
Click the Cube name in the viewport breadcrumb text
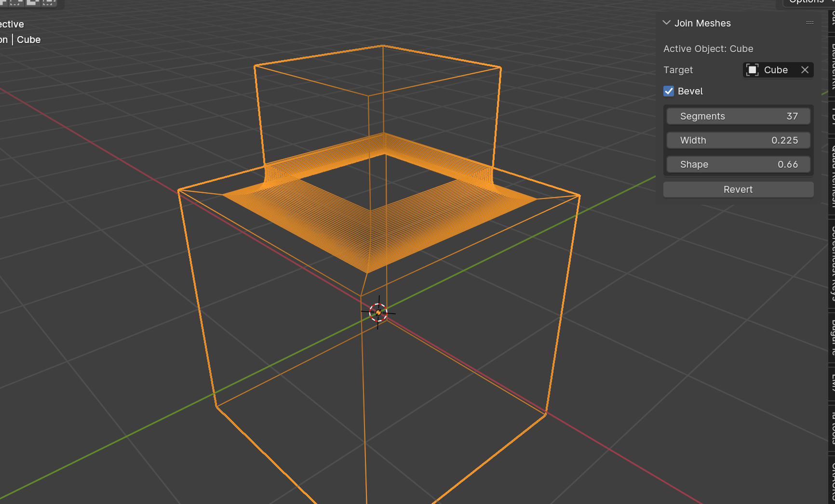pos(28,40)
